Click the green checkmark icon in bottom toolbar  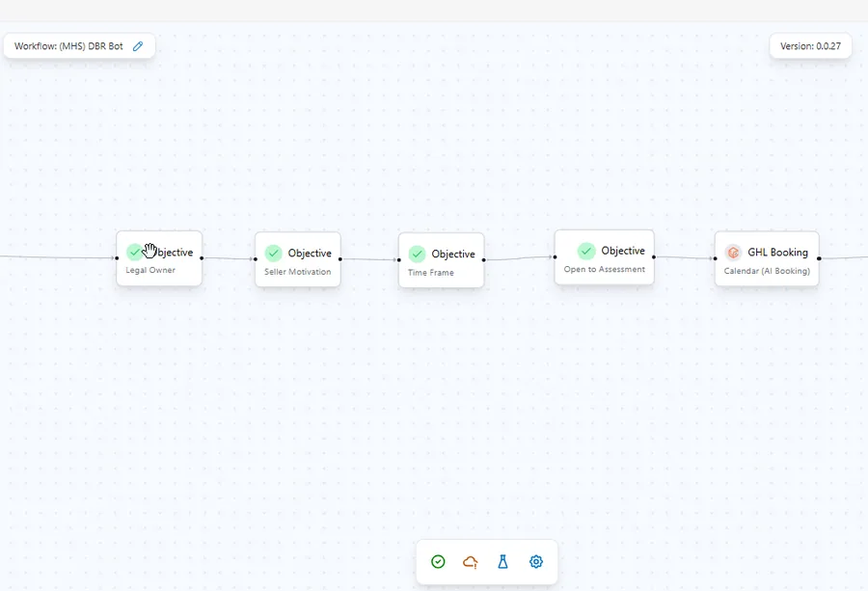tap(438, 562)
